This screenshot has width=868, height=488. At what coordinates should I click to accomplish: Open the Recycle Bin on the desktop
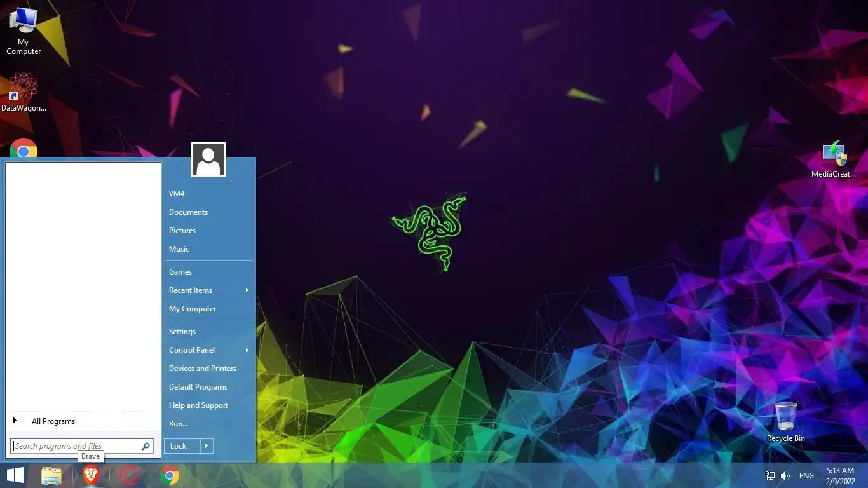[785, 422]
